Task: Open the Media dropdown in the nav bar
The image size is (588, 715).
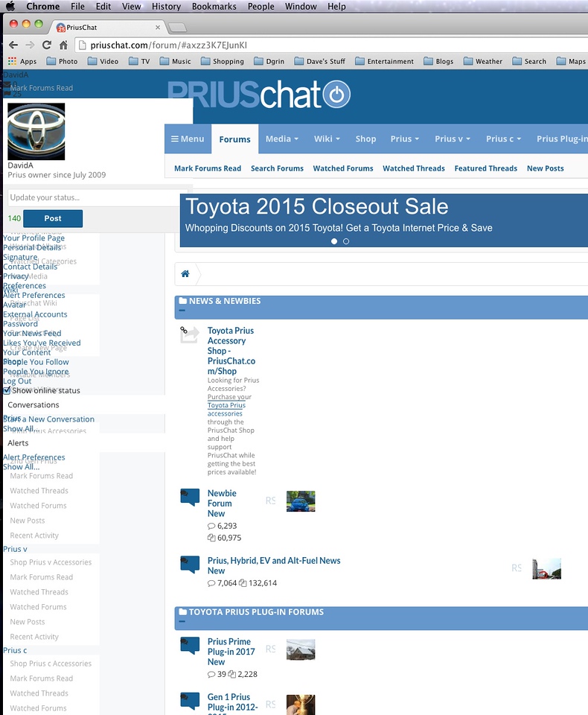Action: click(x=281, y=139)
